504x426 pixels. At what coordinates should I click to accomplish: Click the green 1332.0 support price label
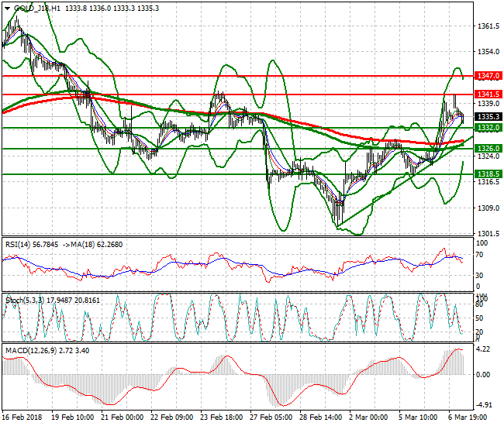tap(488, 128)
